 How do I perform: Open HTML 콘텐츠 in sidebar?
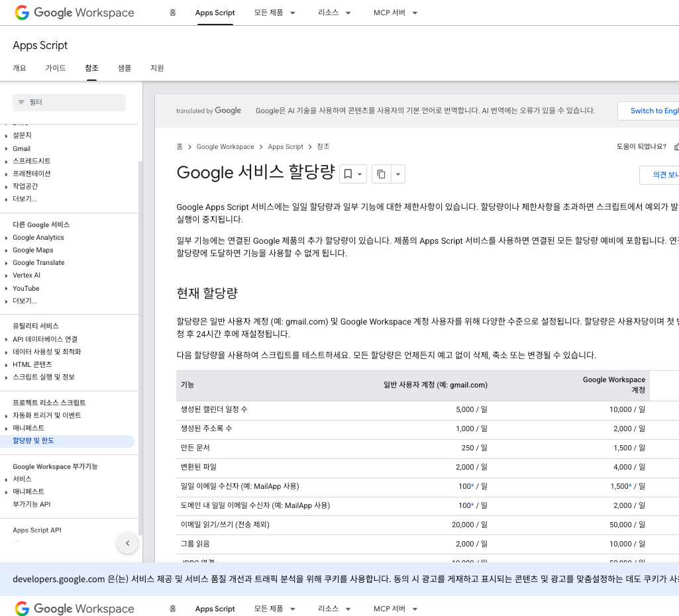32,364
